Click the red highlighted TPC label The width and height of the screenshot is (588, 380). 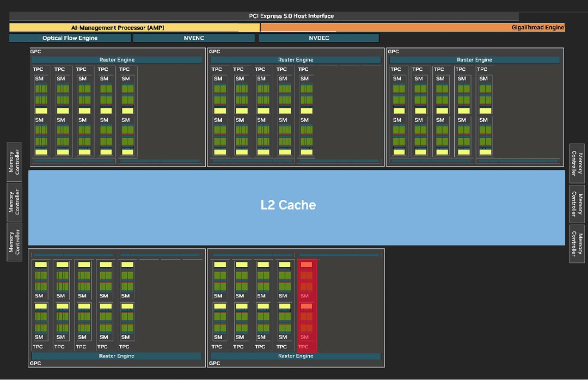[303, 347]
